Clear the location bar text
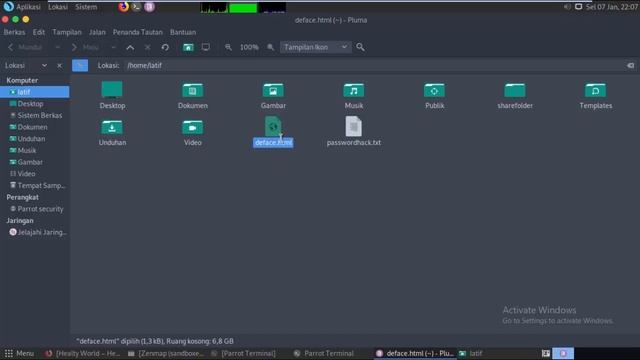The height and width of the screenshot is (360, 640). click(630, 65)
